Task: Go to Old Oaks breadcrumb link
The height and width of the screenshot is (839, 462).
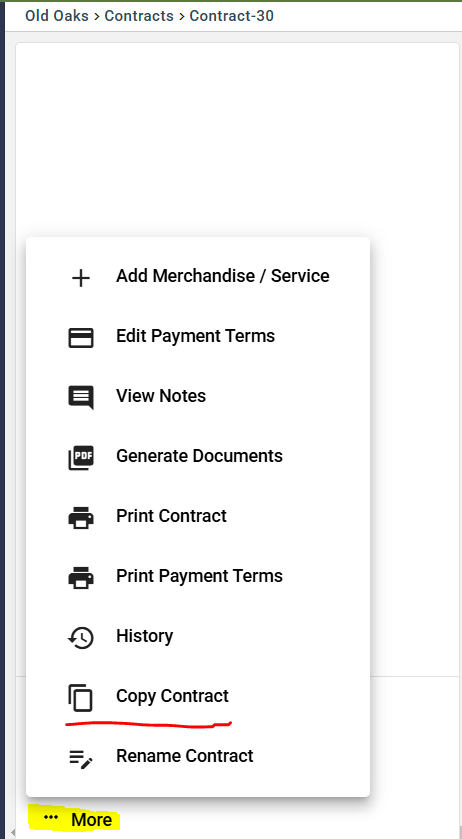Action: point(57,16)
